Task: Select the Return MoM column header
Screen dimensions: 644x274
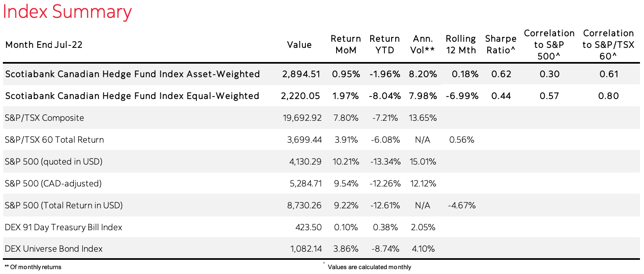Action: click(345, 45)
